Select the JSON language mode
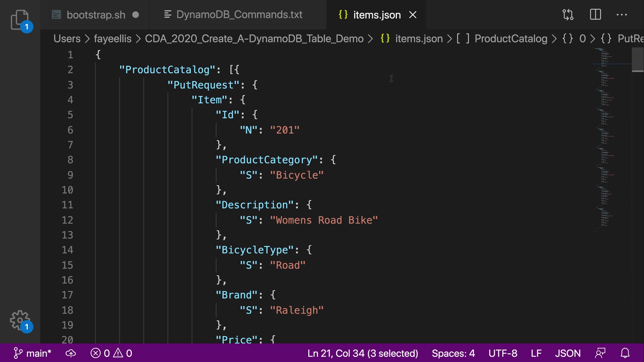Viewport: 644px width, 362px height. [x=568, y=353]
